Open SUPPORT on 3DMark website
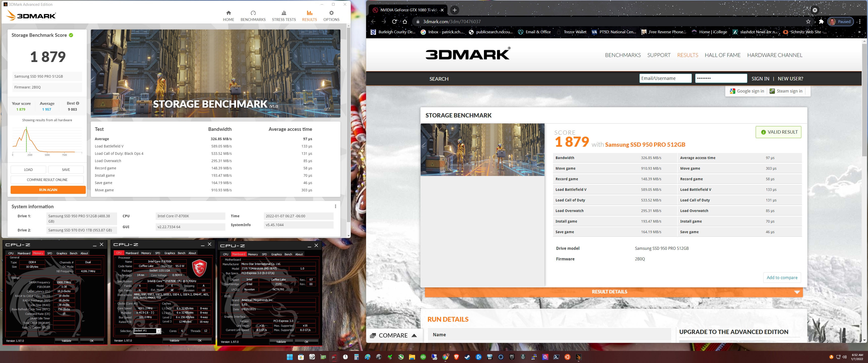The image size is (868, 363). point(659,55)
